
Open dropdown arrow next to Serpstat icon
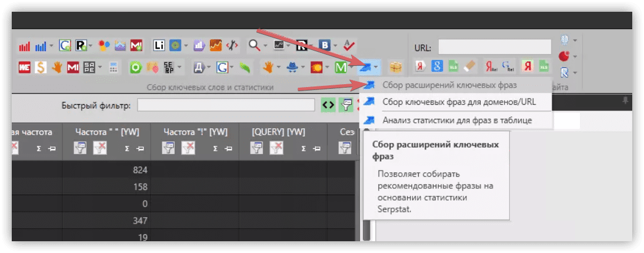tap(376, 67)
